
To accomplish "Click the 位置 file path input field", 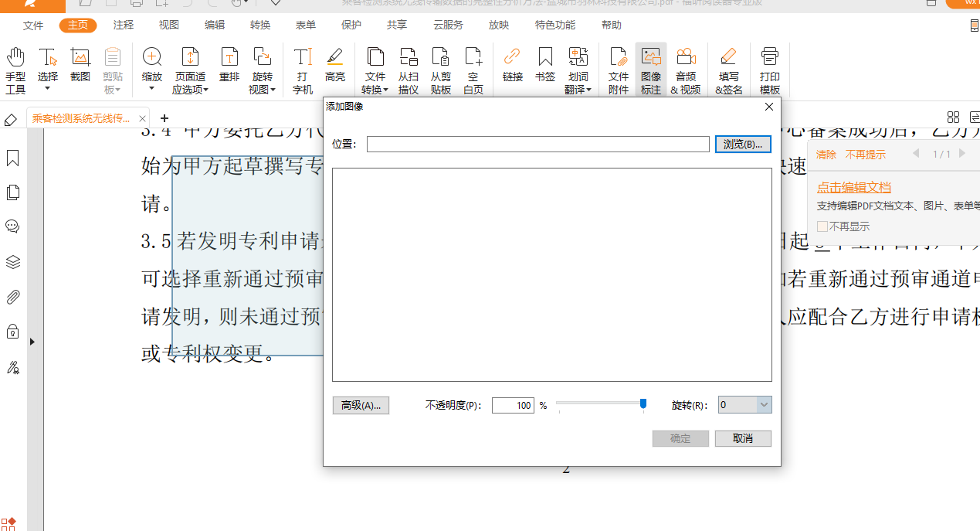I will (537, 145).
